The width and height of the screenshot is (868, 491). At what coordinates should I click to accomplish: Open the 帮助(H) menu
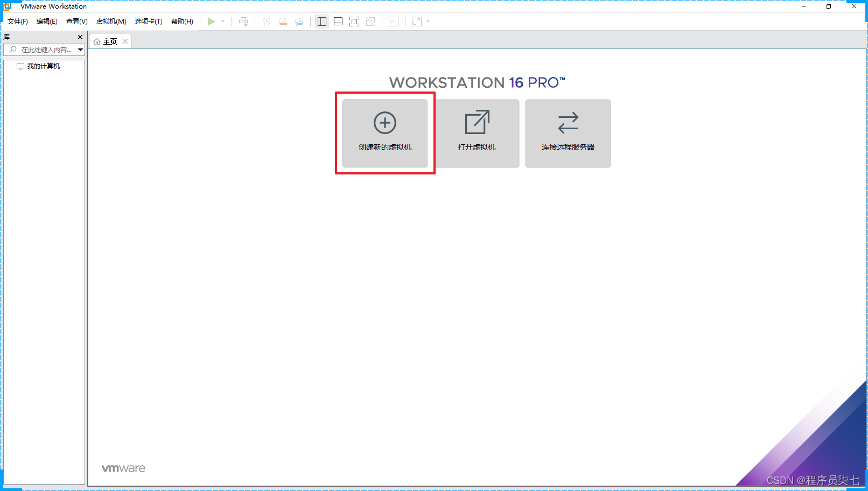pyautogui.click(x=182, y=22)
